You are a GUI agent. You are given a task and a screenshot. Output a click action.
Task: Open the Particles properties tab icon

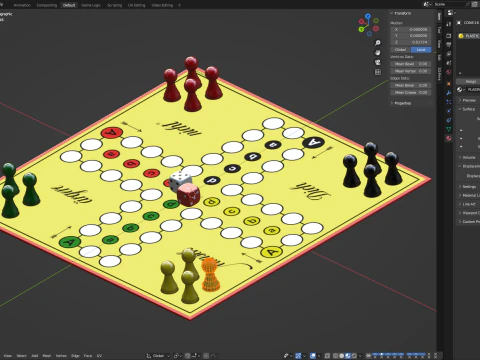click(x=449, y=102)
